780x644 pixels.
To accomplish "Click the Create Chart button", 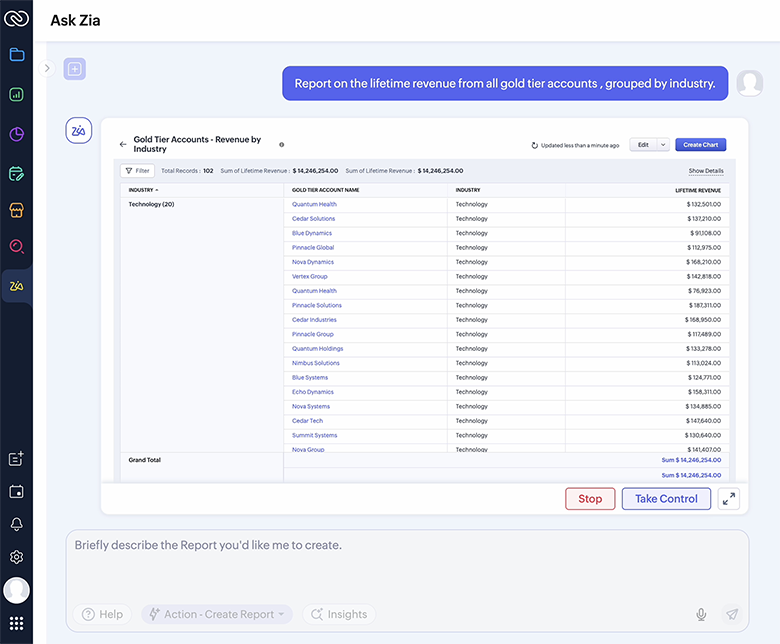I will [x=700, y=145].
